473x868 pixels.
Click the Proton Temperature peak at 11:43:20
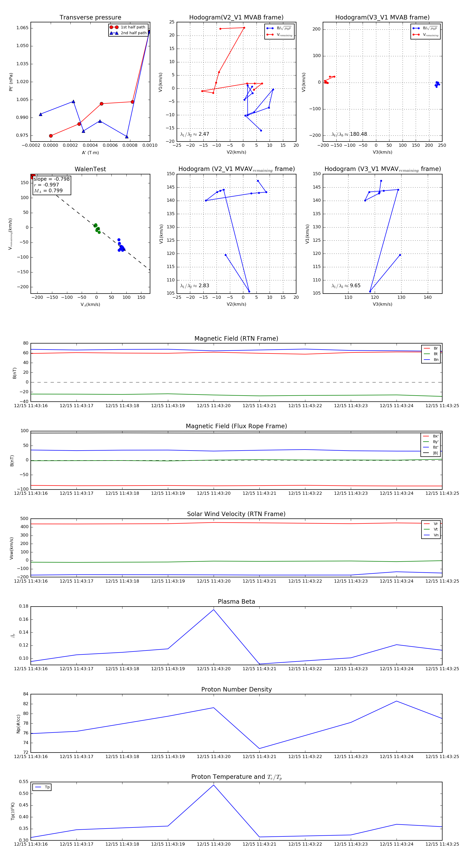[213, 785]
